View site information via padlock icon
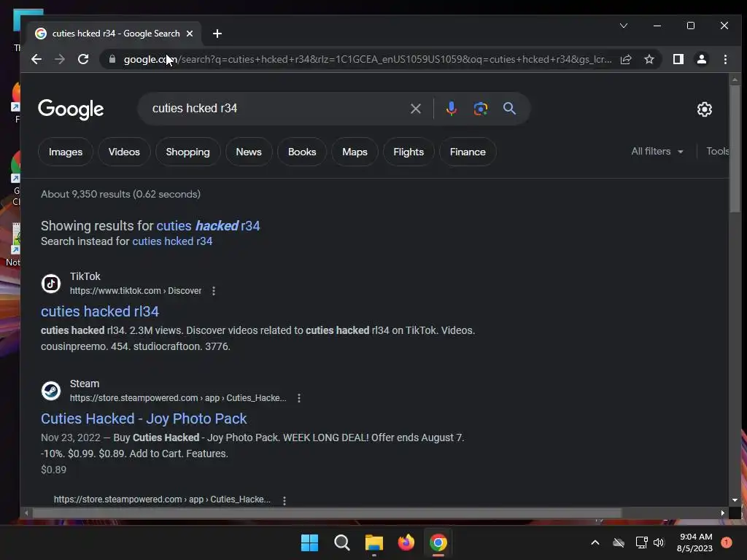This screenshot has width=747, height=560. pos(112,59)
